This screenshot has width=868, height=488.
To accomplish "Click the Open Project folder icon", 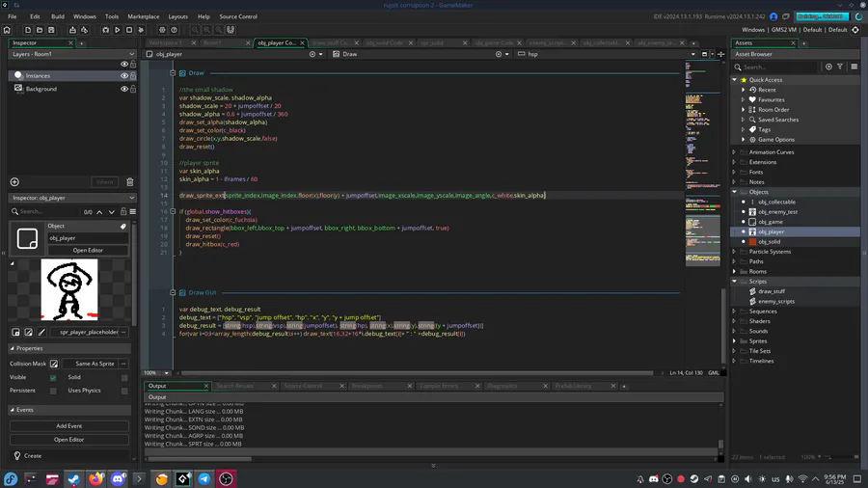I will [40, 30].
